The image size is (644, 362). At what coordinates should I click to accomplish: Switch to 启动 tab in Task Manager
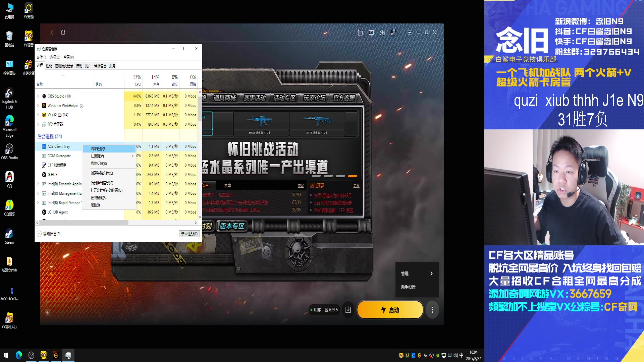(79, 66)
